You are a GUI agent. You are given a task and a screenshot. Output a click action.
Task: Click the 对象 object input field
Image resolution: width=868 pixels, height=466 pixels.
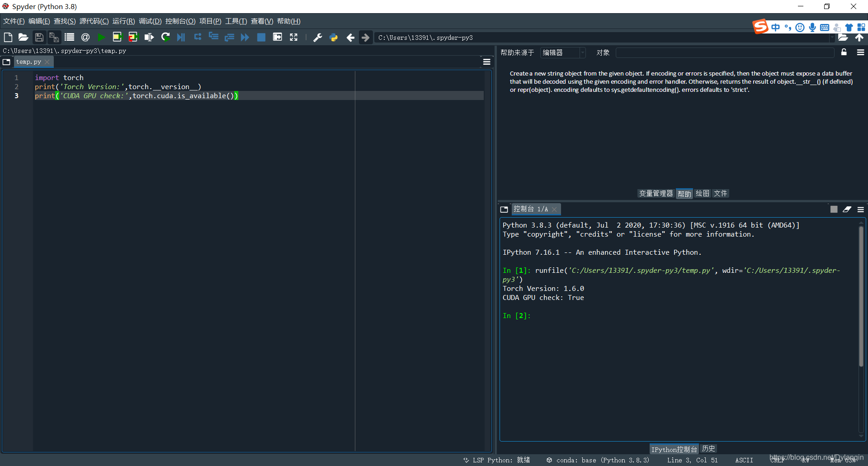[x=725, y=53]
